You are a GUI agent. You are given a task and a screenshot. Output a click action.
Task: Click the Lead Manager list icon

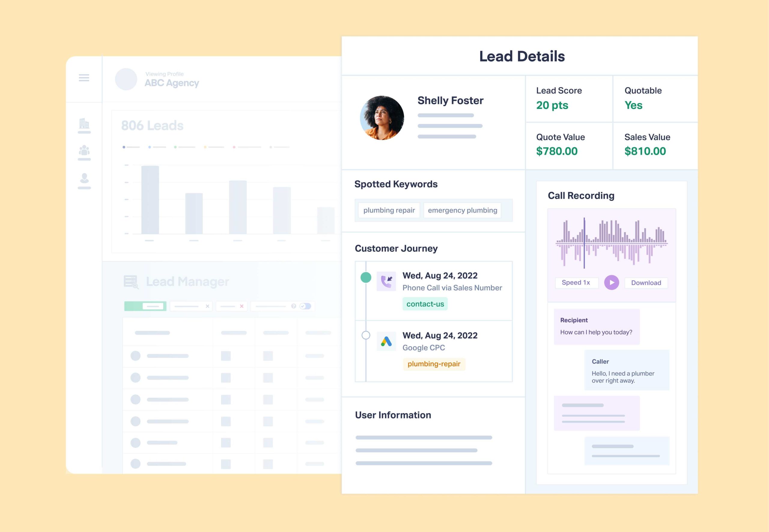pyautogui.click(x=131, y=282)
